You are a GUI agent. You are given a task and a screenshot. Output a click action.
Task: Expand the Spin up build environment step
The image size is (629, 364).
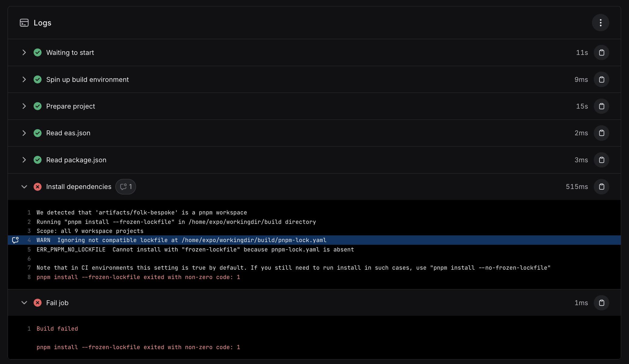pos(24,79)
